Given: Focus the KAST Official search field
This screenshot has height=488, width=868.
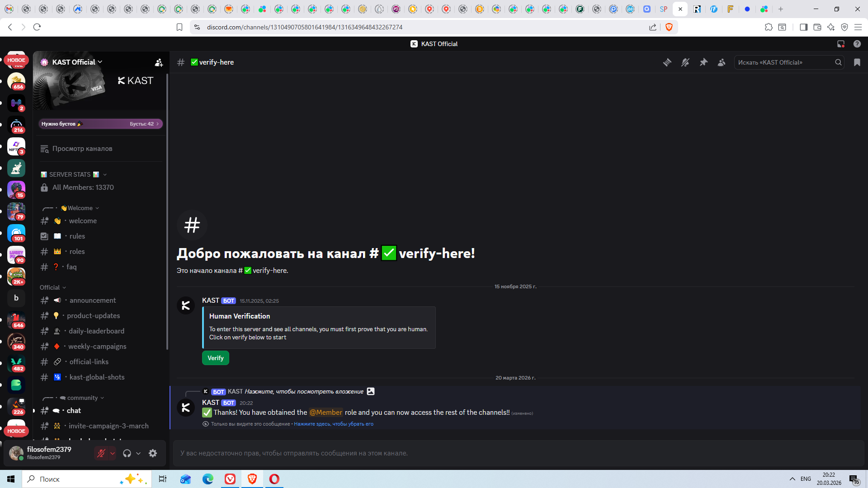Looking at the screenshot, I should [x=784, y=62].
